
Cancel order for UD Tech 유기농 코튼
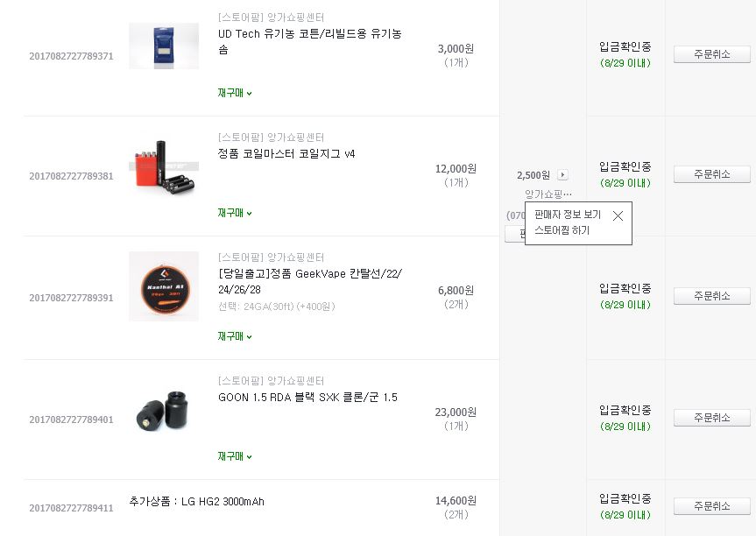point(711,54)
